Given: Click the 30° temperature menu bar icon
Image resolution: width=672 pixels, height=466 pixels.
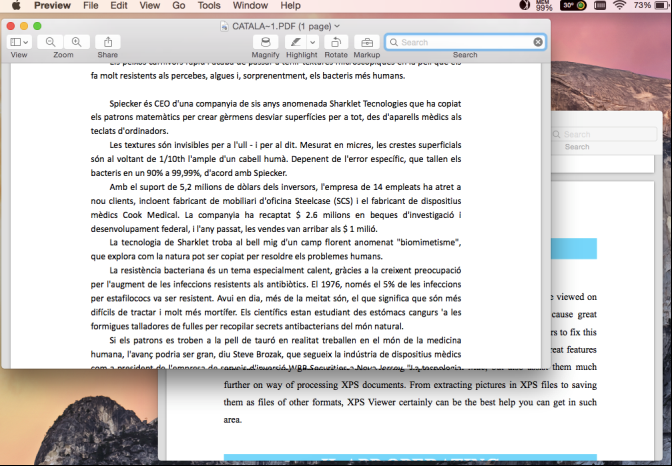Looking at the screenshot, I should [x=573, y=5].
